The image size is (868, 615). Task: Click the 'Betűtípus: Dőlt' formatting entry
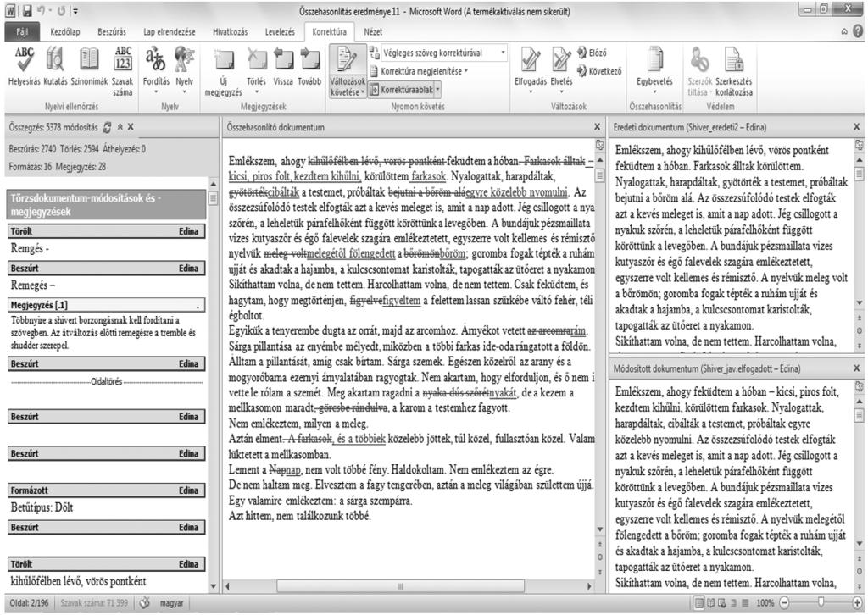[x=42, y=507]
